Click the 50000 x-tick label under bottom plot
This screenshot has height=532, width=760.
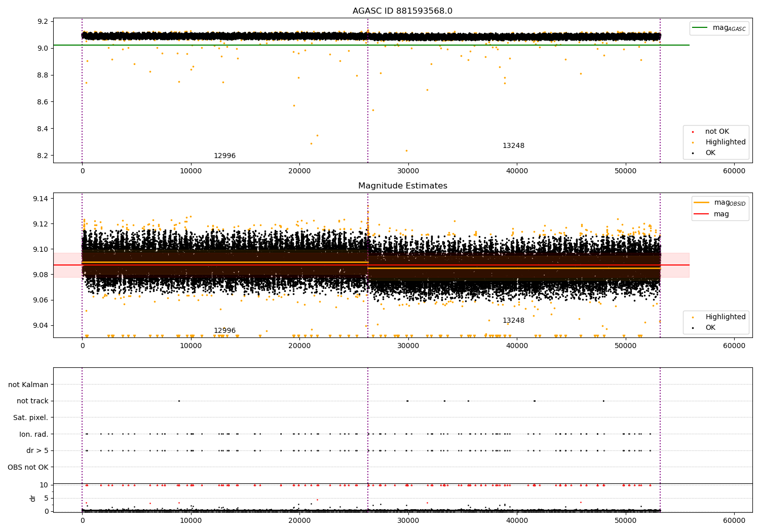[626, 520]
